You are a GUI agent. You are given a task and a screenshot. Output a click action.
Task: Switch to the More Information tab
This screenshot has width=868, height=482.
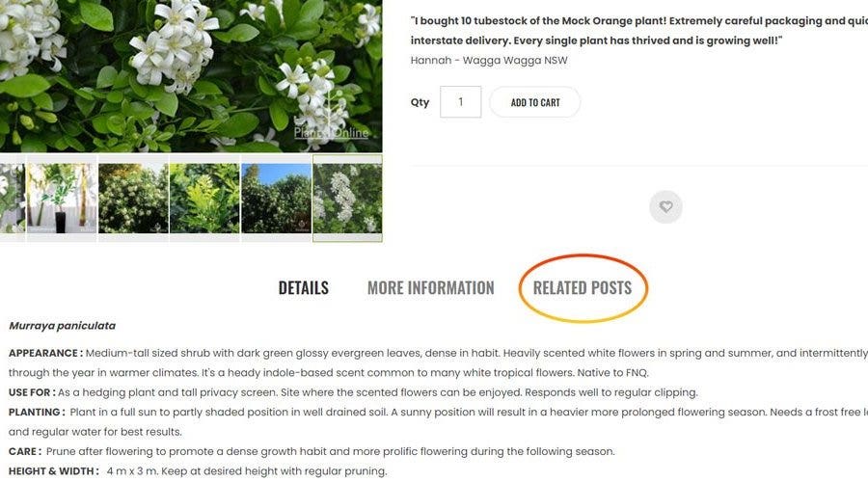pyautogui.click(x=431, y=288)
